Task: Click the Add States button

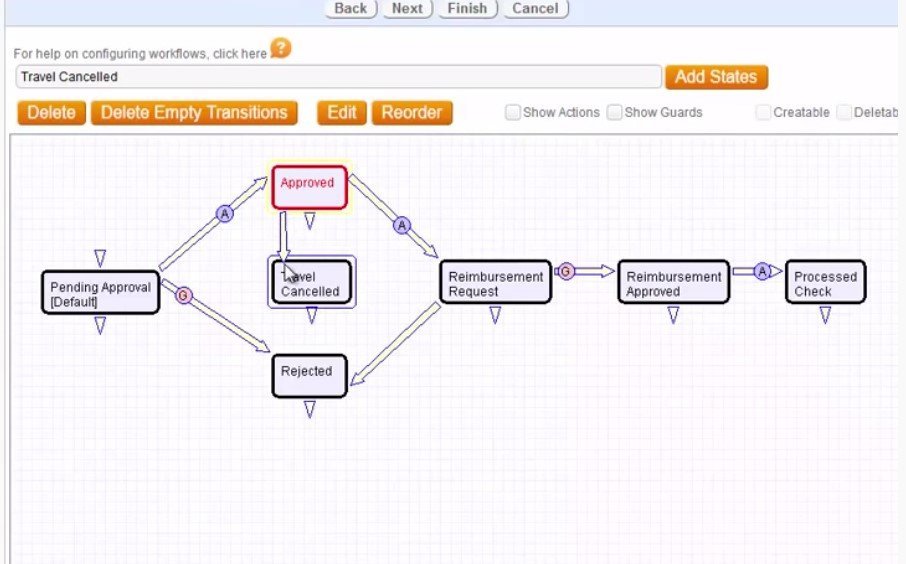Action: [715, 77]
